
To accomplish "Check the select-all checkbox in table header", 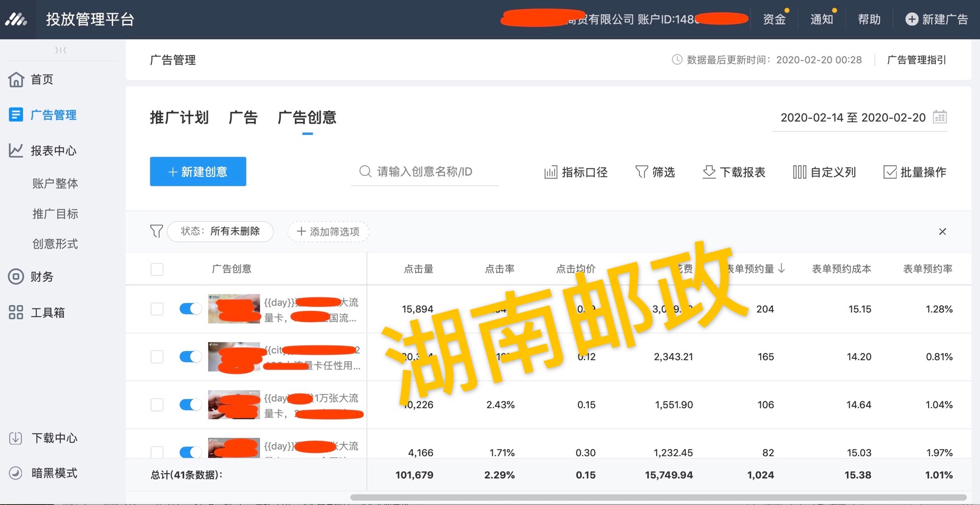I will tap(157, 269).
